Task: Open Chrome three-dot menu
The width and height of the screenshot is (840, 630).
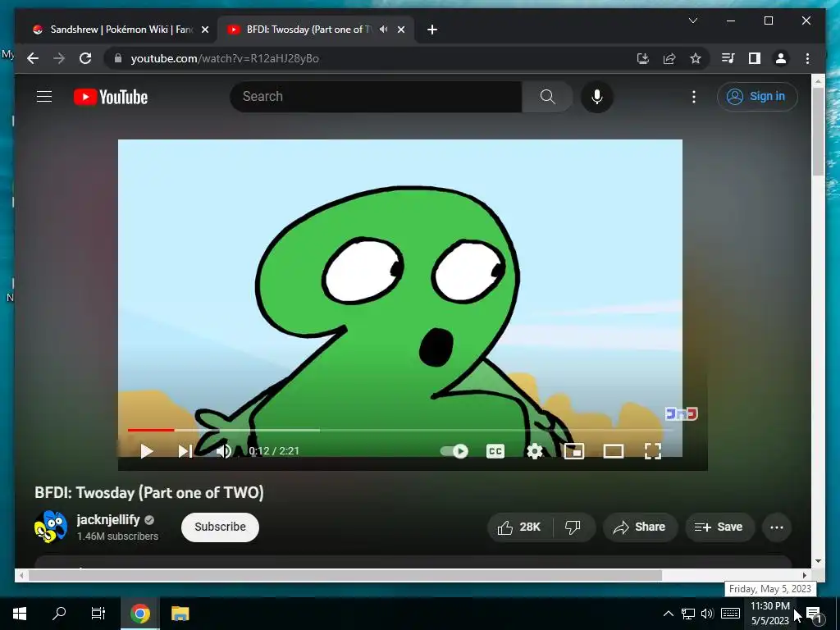Action: tap(807, 58)
